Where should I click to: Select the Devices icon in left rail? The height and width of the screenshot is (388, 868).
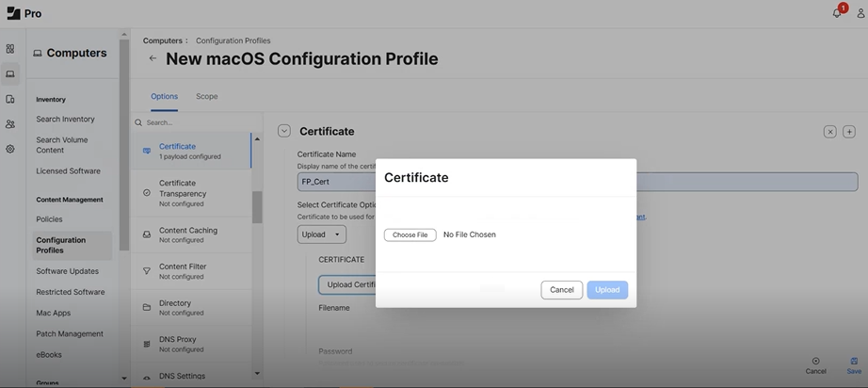tap(10, 99)
